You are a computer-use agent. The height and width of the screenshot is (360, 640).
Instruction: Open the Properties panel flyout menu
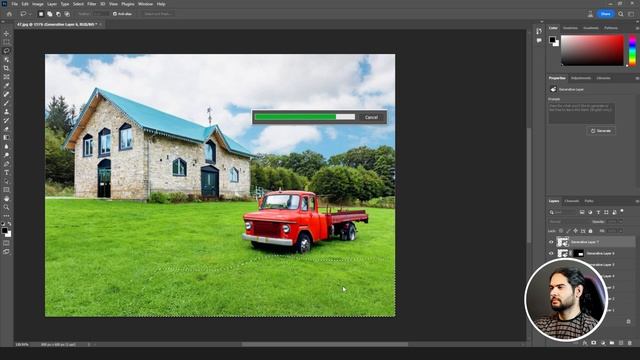click(637, 78)
